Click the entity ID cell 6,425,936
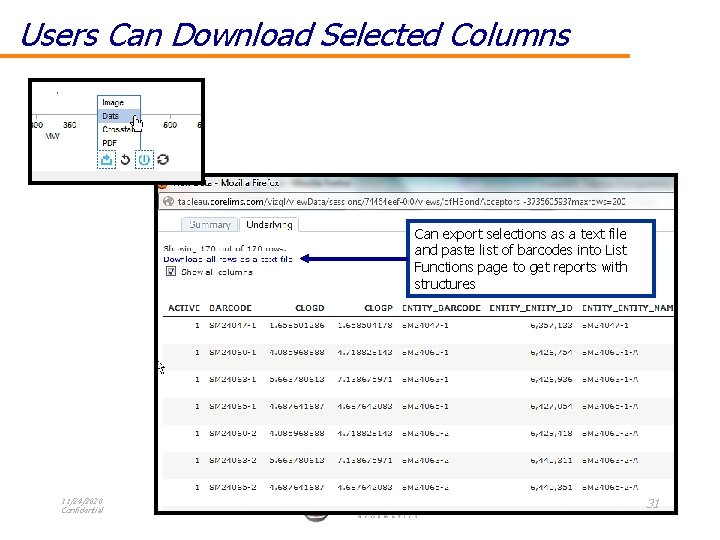Screen dimensions: 720x540 (551, 380)
